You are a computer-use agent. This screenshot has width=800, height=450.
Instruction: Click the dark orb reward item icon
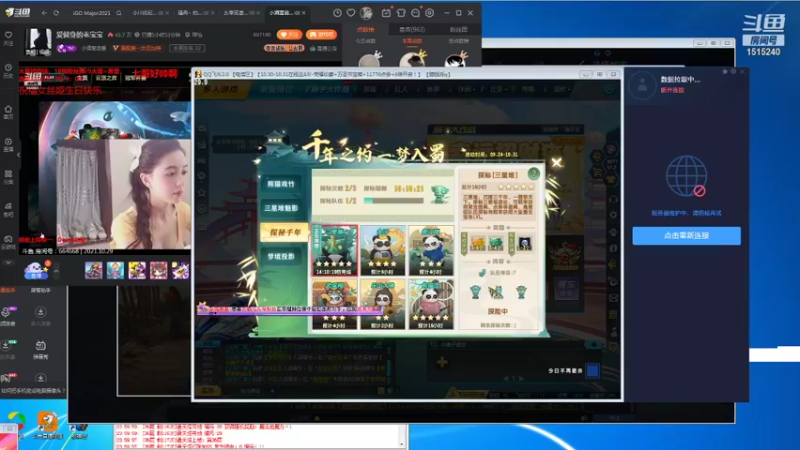click(525, 243)
